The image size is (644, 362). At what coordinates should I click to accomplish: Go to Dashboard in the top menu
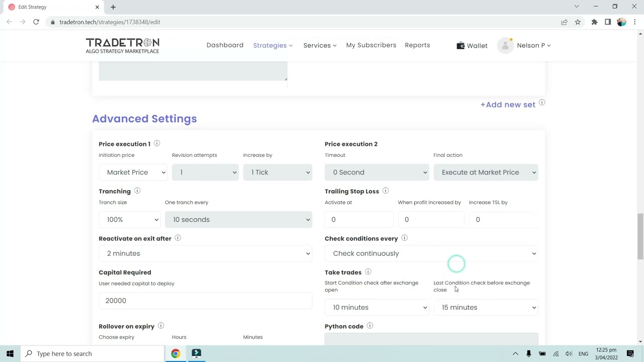[225, 45]
